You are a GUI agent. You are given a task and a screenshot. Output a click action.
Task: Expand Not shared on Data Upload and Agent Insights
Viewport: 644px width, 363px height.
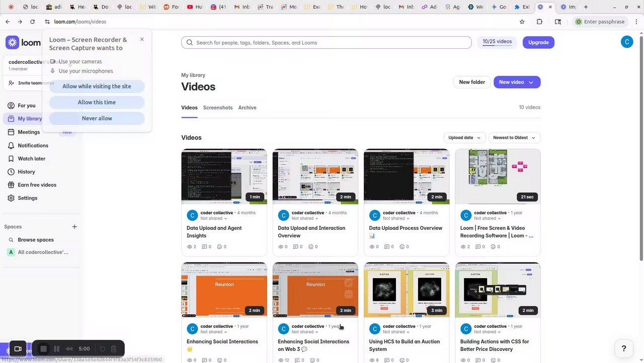[x=214, y=219]
